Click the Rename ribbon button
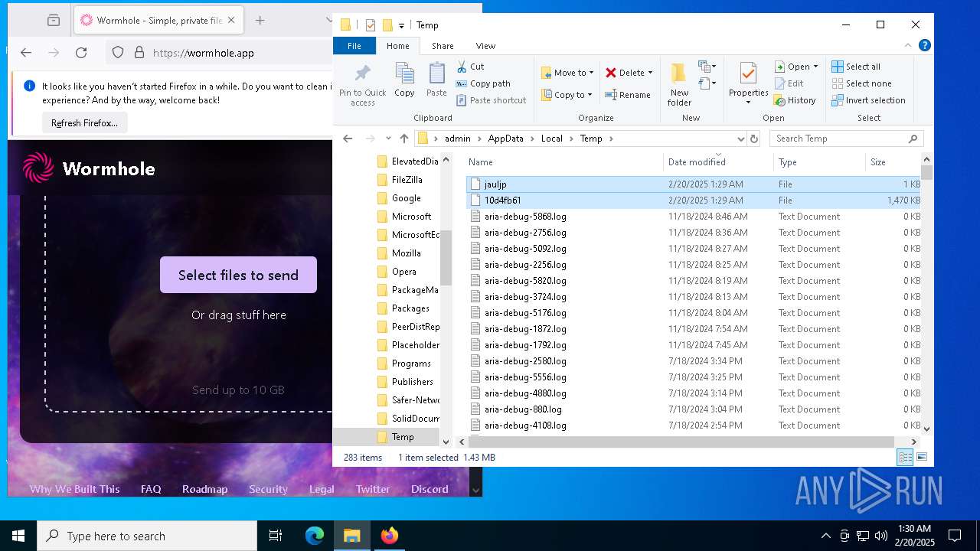 628,95
